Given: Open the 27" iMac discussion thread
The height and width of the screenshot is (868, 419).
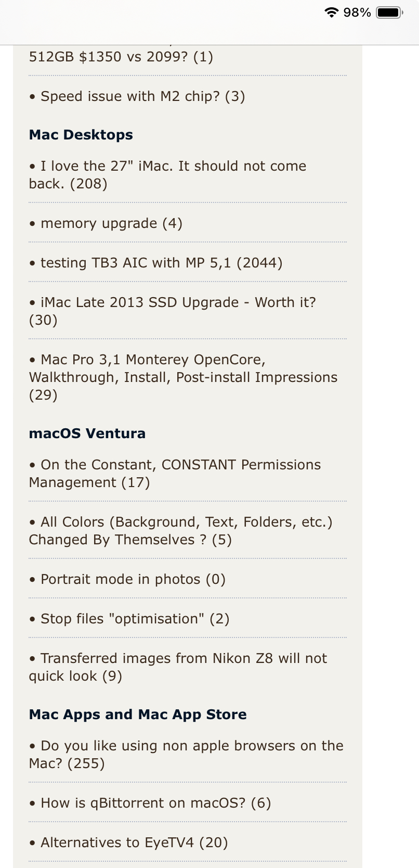Looking at the screenshot, I should pos(167,175).
